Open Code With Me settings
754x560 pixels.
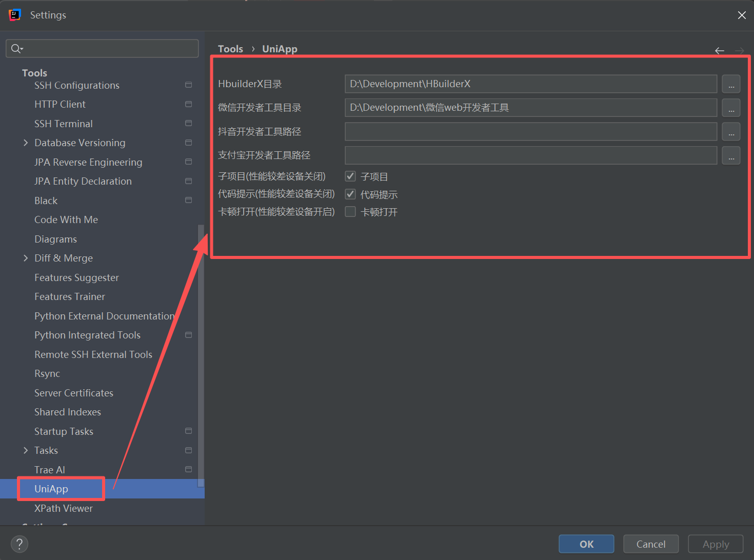pyautogui.click(x=66, y=219)
